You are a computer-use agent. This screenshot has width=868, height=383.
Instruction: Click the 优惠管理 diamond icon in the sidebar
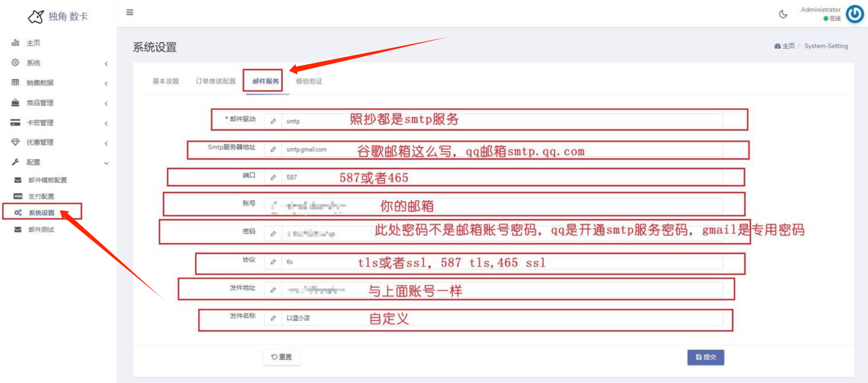click(x=15, y=142)
